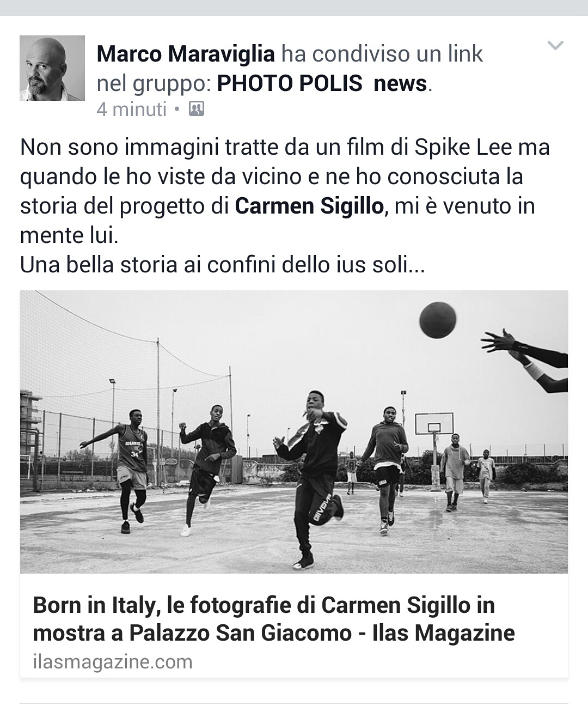The width and height of the screenshot is (588, 712).
Task: Tap the basketball hoop backboard in the photo
Action: click(x=434, y=423)
